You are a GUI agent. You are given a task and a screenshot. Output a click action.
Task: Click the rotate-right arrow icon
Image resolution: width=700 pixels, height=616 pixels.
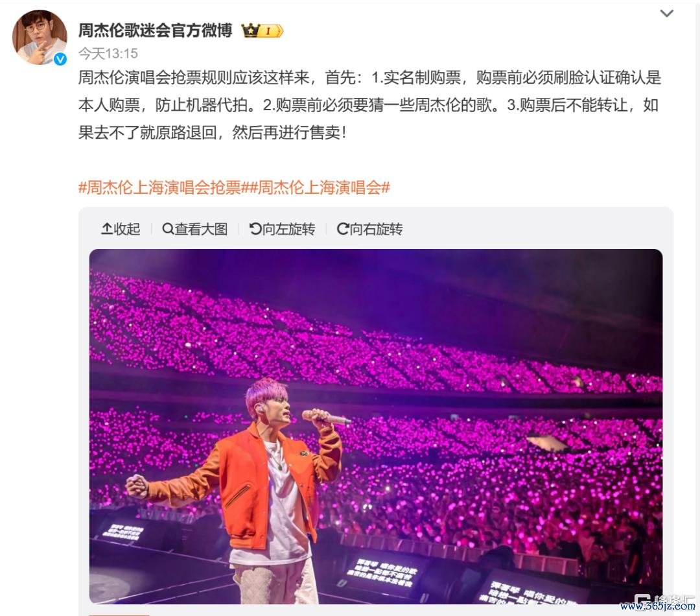point(343,229)
